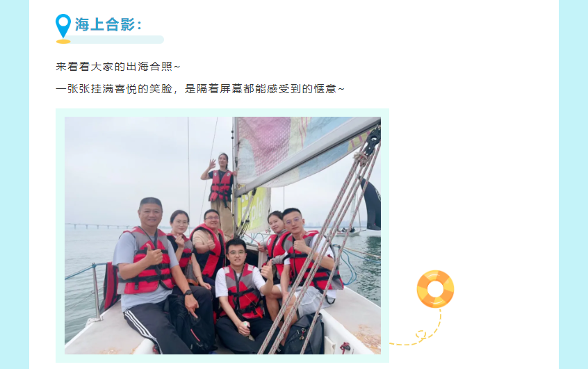Click the yellow oval under the pin
The image size is (588, 369).
(63, 41)
